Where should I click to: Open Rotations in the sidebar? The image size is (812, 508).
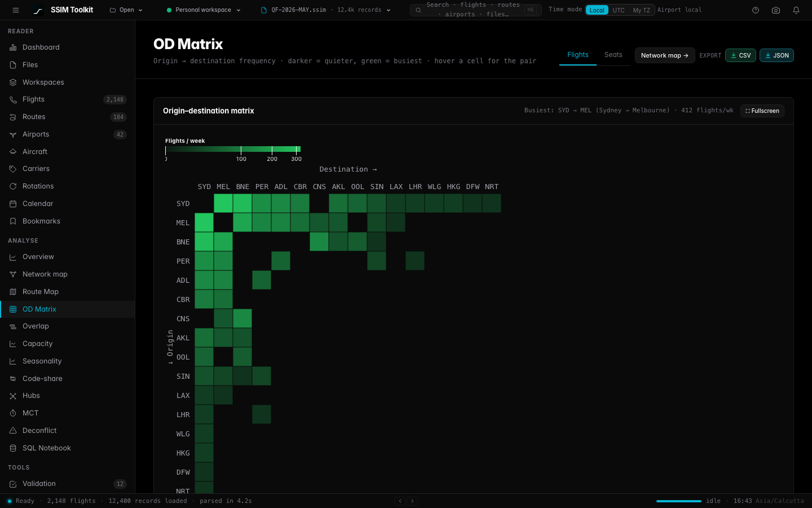tap(67, 186)
